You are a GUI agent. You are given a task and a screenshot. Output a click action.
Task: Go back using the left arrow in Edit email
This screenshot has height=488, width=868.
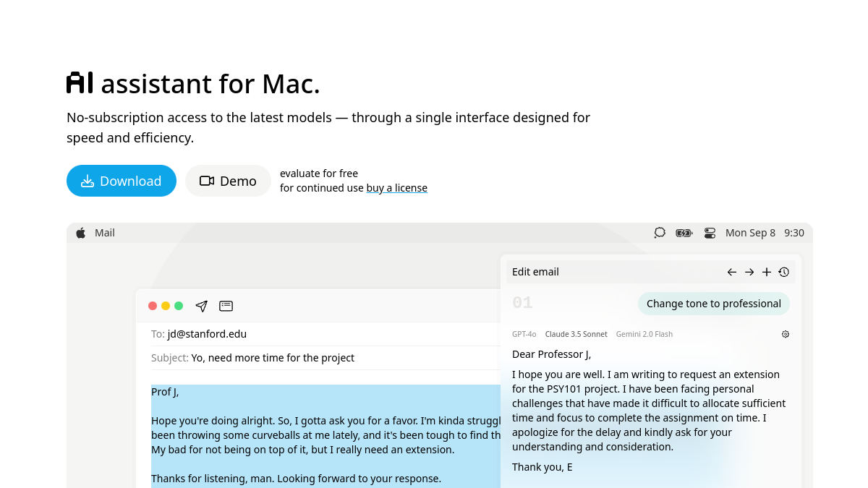[x=732, y=272]
